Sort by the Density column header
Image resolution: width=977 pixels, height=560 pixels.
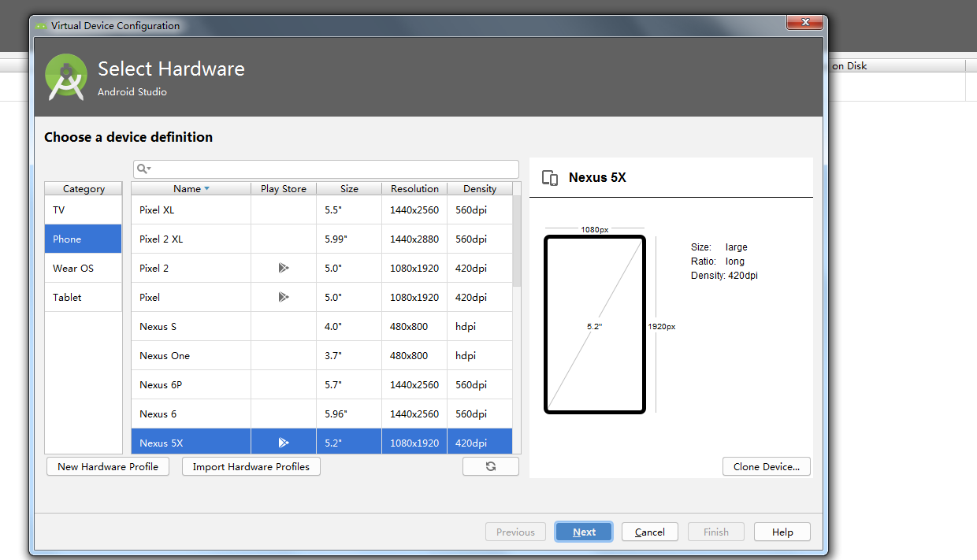pyautogui.click(x=480, y=188)
